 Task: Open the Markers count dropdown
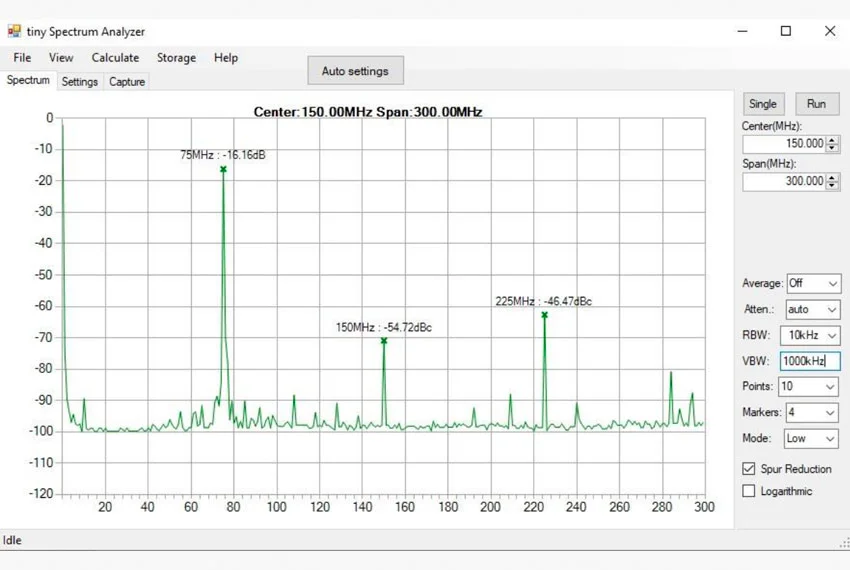pos(811,412)
